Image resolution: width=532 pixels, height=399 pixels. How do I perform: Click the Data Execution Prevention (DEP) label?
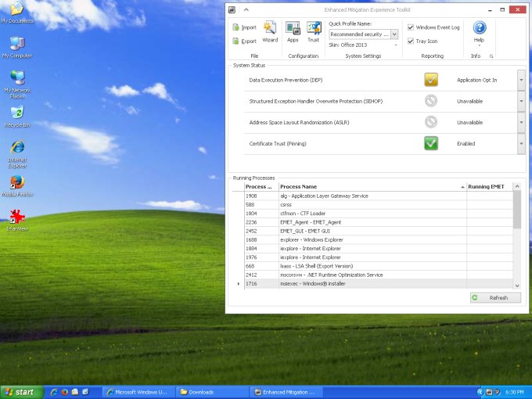pos(286,80)
